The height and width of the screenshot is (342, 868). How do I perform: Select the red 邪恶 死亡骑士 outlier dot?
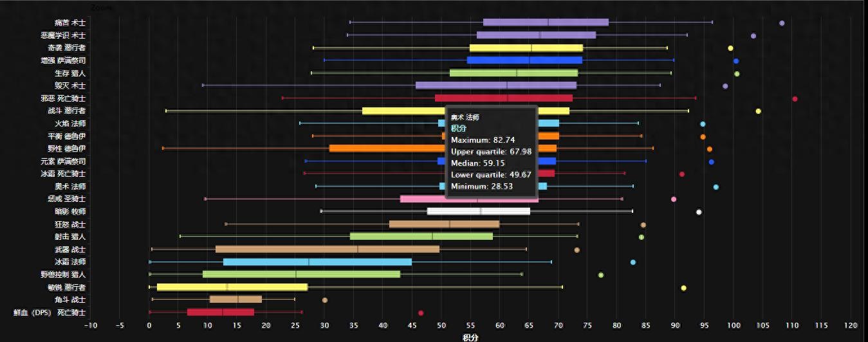click(795, 99)
